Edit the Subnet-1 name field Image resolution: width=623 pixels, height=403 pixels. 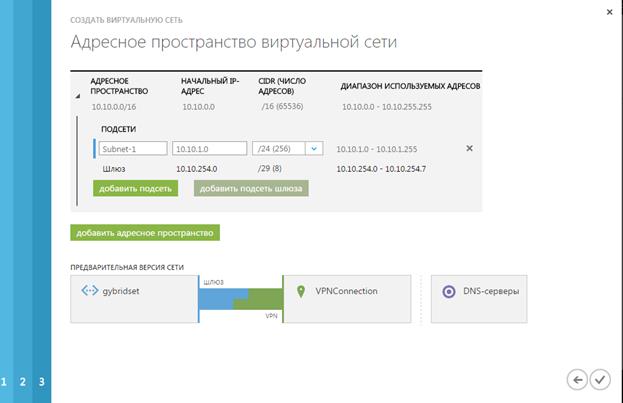[x=133, y=149]
